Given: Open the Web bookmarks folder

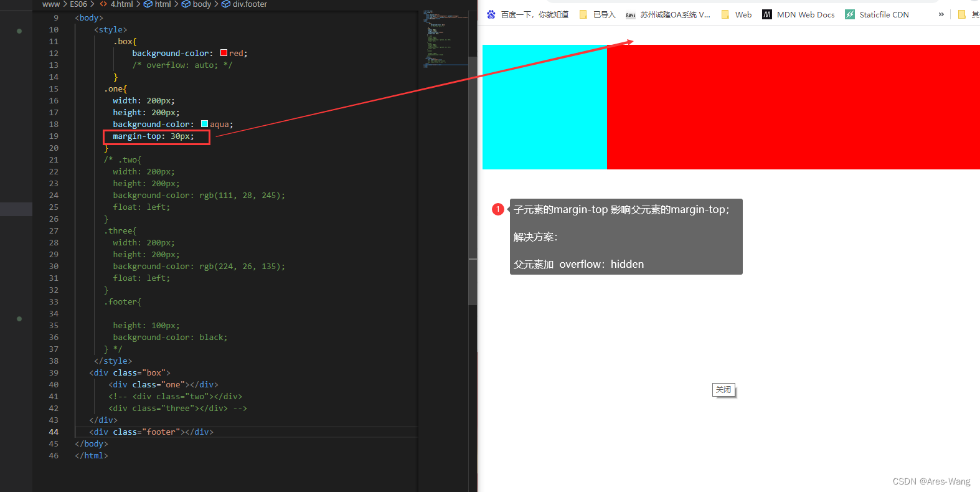Looking at the screenshot, I should coord(737,14).
